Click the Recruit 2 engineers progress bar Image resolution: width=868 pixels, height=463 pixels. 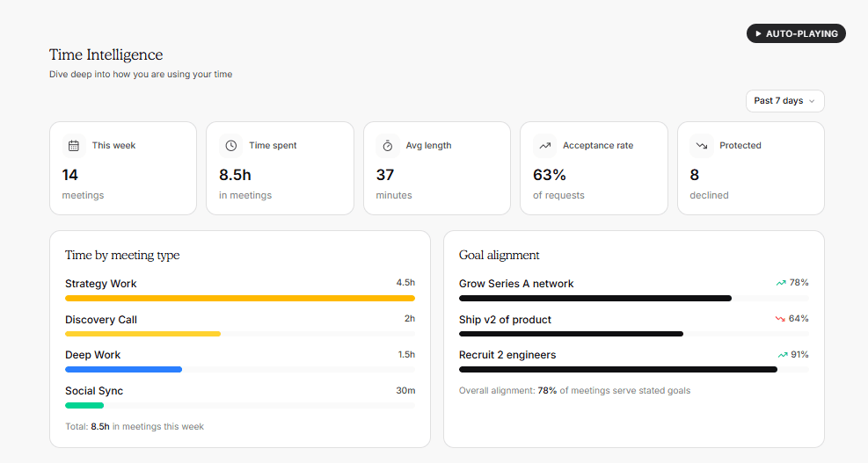[x=633, y=370]
